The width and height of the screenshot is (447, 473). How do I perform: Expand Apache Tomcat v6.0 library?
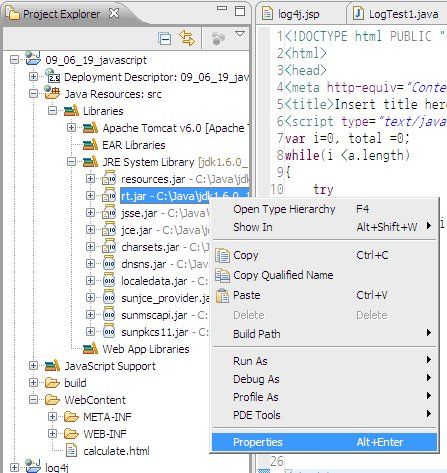[71, 128]
